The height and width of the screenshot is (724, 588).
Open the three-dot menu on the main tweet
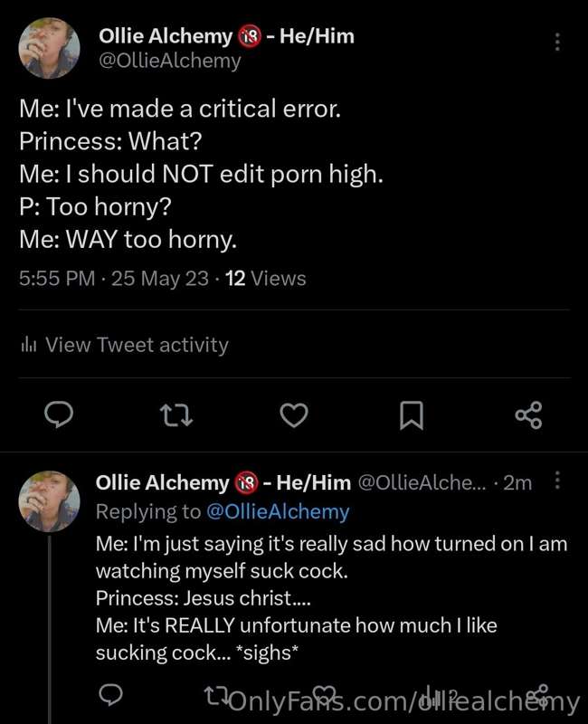[557, 42]
